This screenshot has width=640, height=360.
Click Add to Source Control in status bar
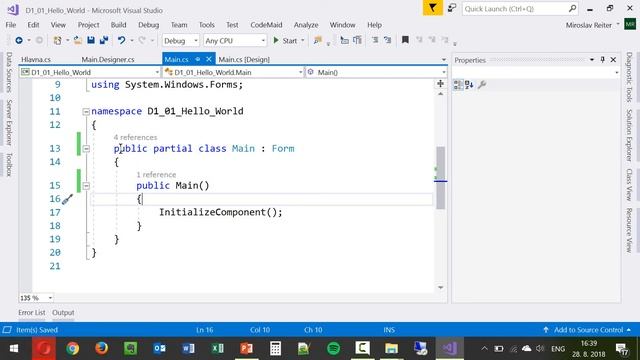pyautogui.click(x=587, y=330)
